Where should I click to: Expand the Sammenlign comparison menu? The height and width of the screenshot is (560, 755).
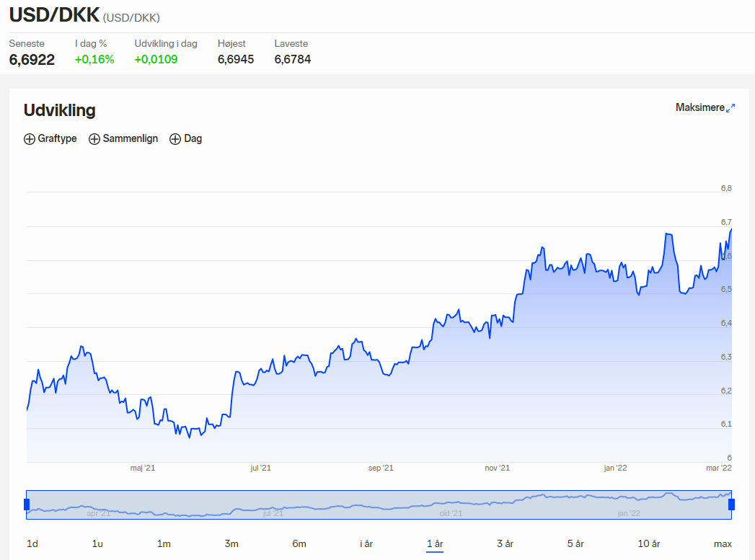pyautogui.click(x=123, y=138)
